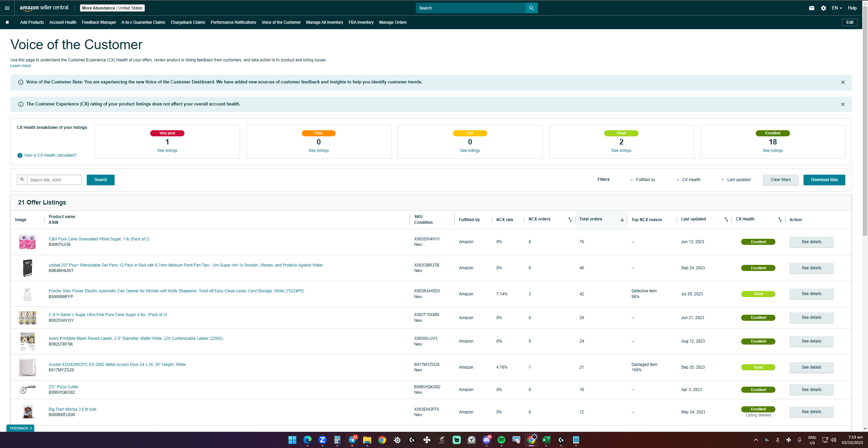
Task: See listings under Excellent category
Action: tap(773, 151)
